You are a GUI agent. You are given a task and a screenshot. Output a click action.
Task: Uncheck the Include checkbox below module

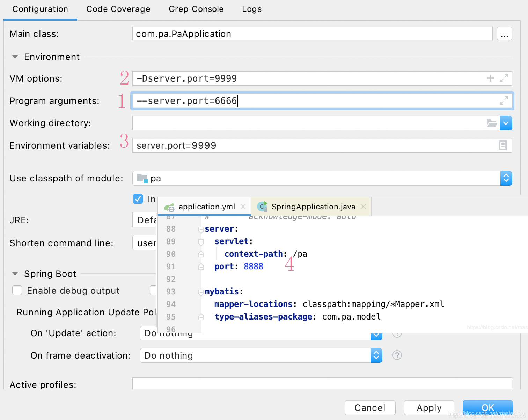[138, 199]
